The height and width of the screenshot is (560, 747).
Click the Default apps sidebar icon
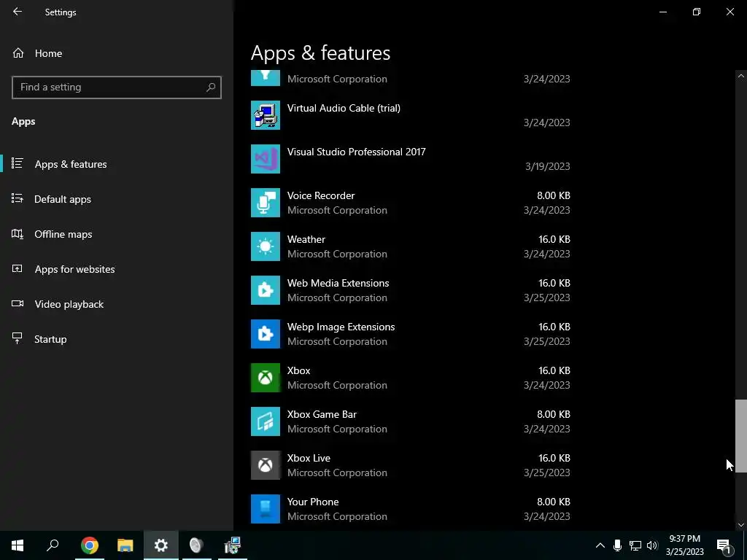18,198
